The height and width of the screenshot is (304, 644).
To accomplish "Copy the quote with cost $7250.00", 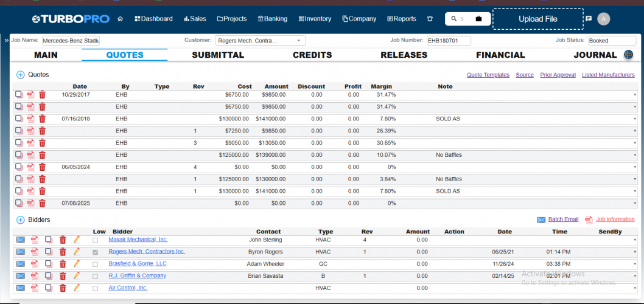I will (19, 131).
